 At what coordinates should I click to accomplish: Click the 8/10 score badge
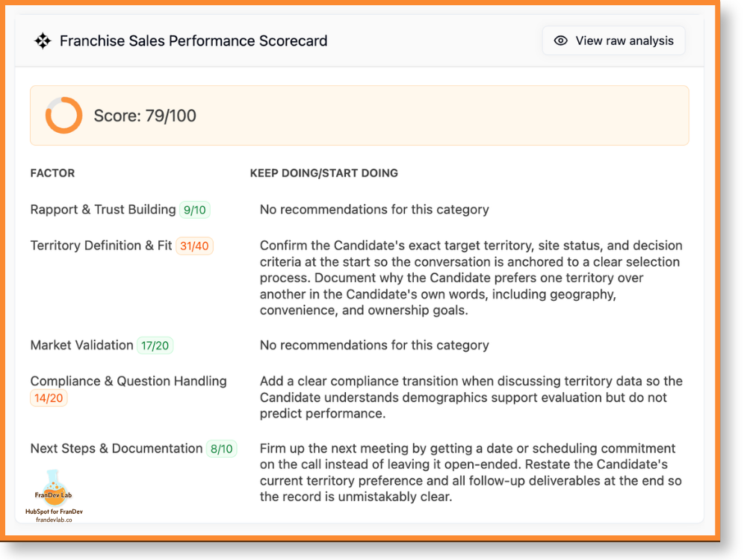(222, 449)
